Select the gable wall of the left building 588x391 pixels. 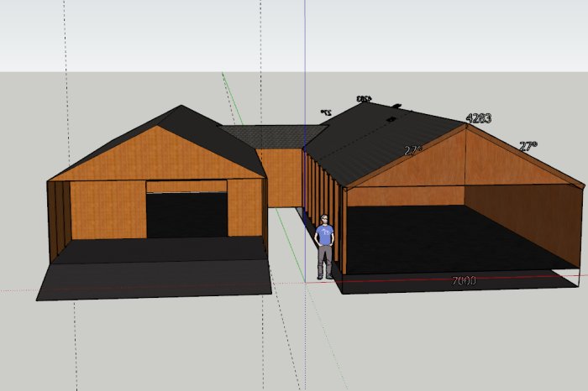coord(158,157)
